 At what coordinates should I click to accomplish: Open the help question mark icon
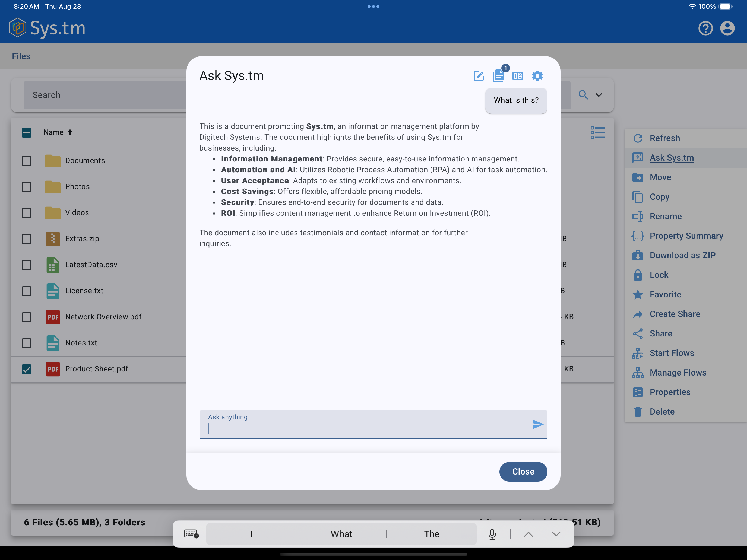[705, 28]
